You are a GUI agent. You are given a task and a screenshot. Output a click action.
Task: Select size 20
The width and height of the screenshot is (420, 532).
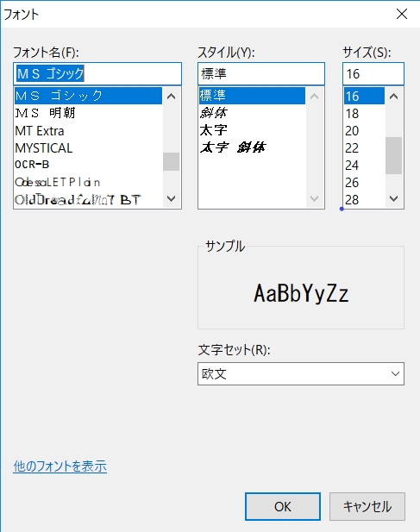(x=364, y=130)
